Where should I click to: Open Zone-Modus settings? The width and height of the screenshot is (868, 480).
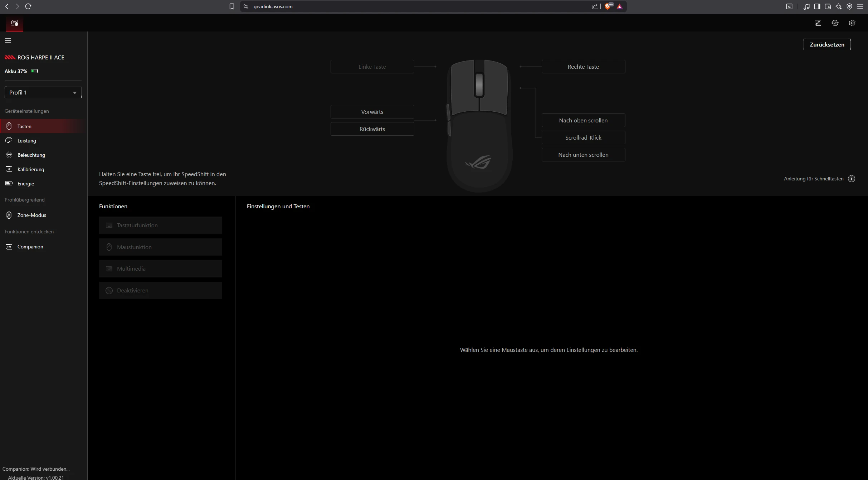[31, 215]
